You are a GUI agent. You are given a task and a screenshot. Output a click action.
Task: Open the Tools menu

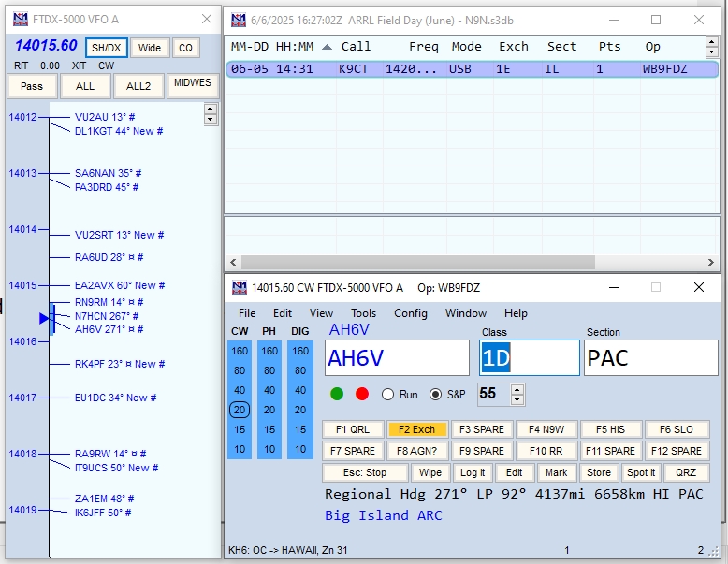363,313
